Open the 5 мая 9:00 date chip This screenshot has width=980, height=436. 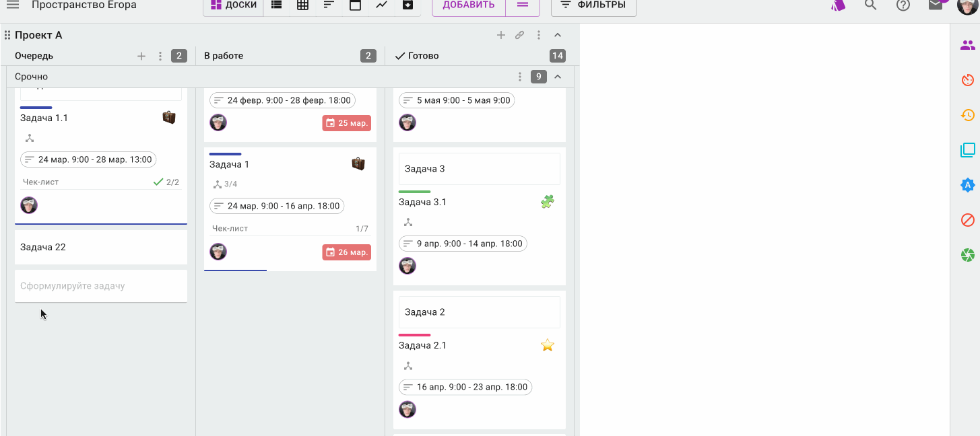(x=457, y=100)
